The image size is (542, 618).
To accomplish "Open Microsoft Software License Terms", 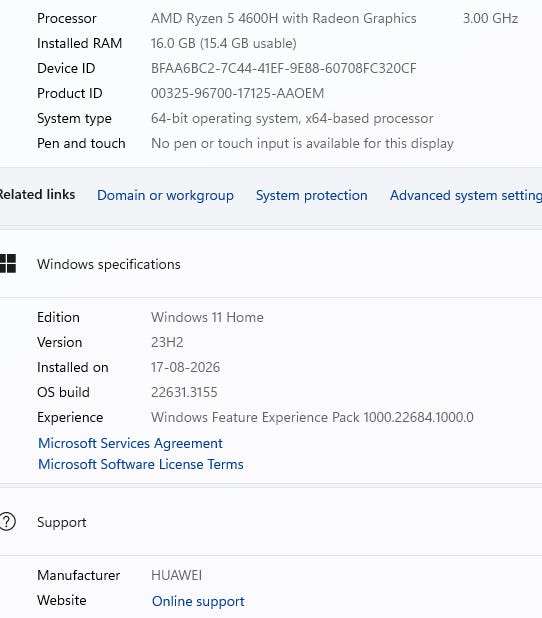I will 141,464.
